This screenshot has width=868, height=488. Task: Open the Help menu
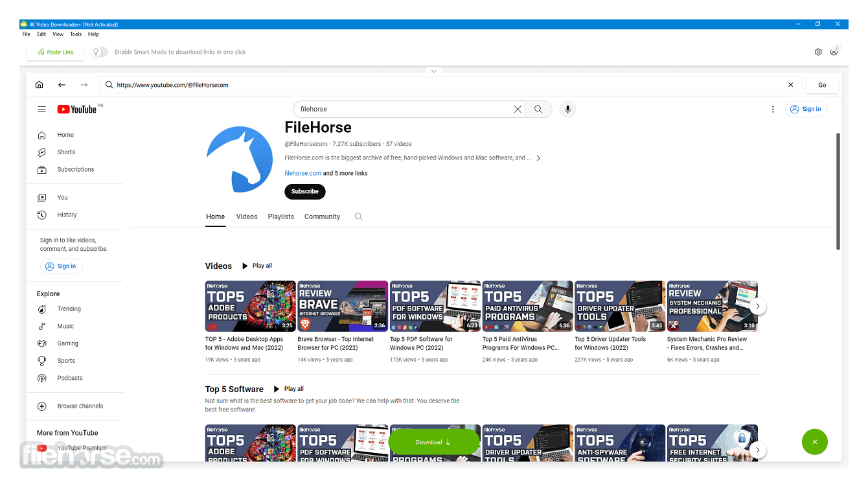pyautogui.click(x=93, y=34)
